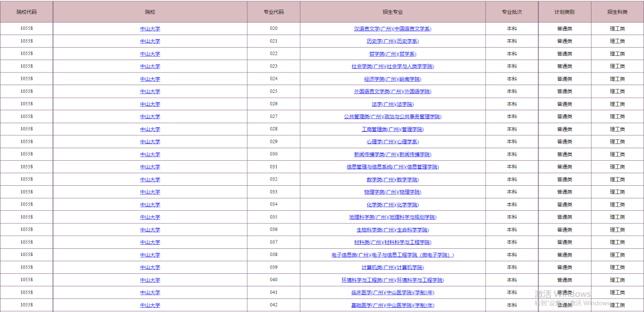The height and width of the screenshot is (312, 644).
Task: Open the 哲学类(广州)(哲学系) link
Action: coord(392,54)
